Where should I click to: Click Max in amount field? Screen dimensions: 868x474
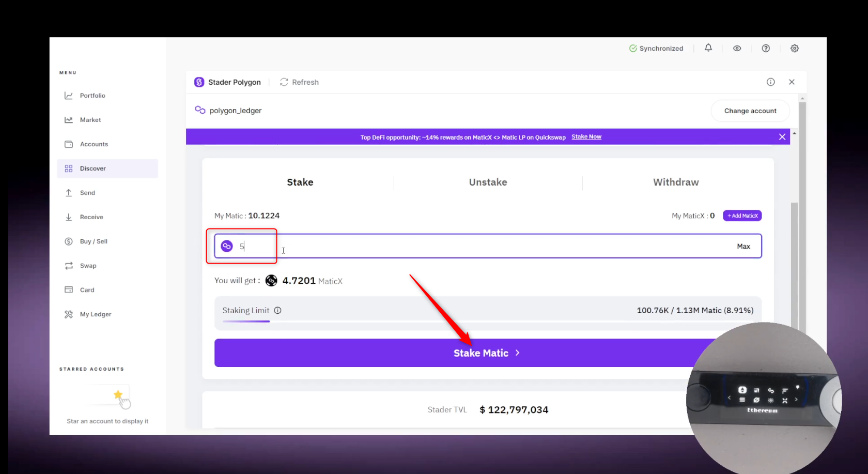coord(743,247)
